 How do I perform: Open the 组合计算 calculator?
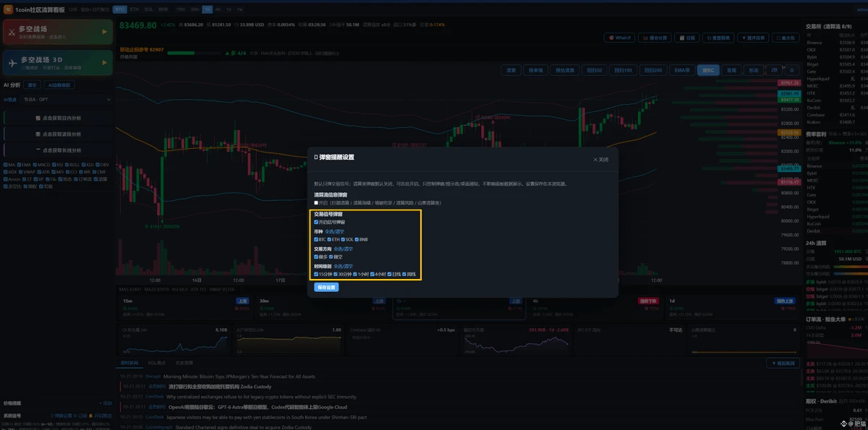pos(655,38)
